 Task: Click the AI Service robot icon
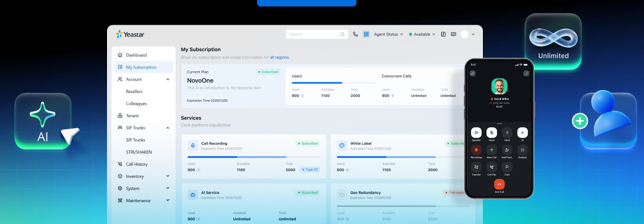click(193, 195)
